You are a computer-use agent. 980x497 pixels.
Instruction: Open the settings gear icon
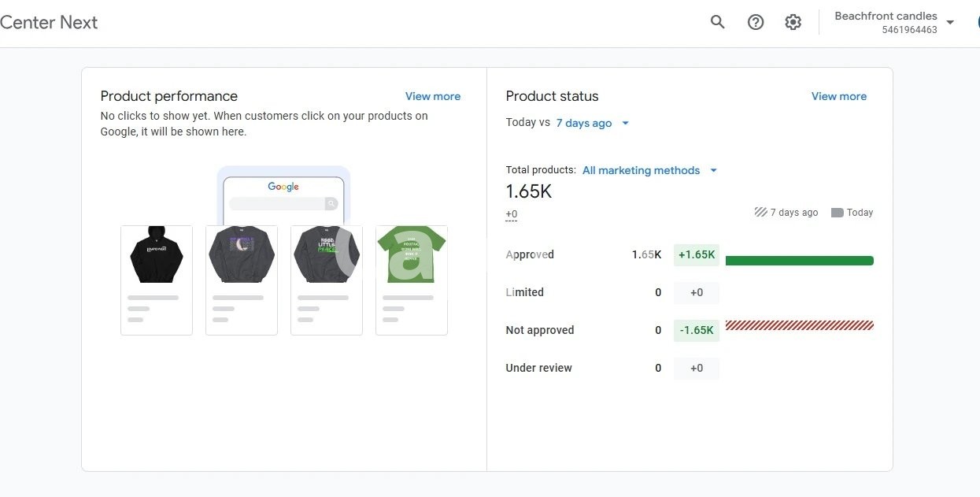(x=793, y=22)
